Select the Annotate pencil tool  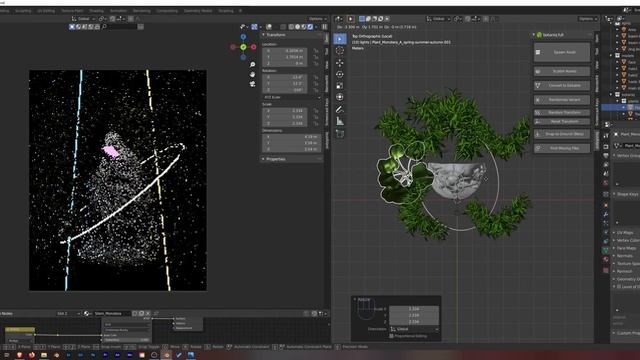(340, 109)
